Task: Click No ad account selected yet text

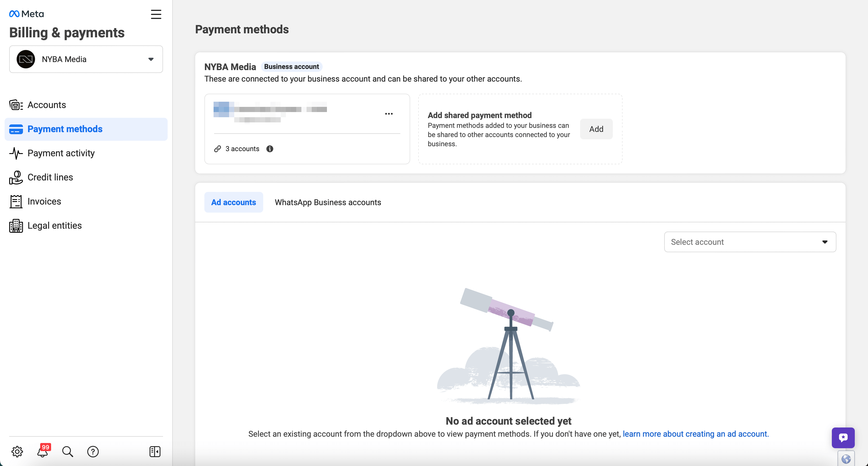Action: point(508,421)
